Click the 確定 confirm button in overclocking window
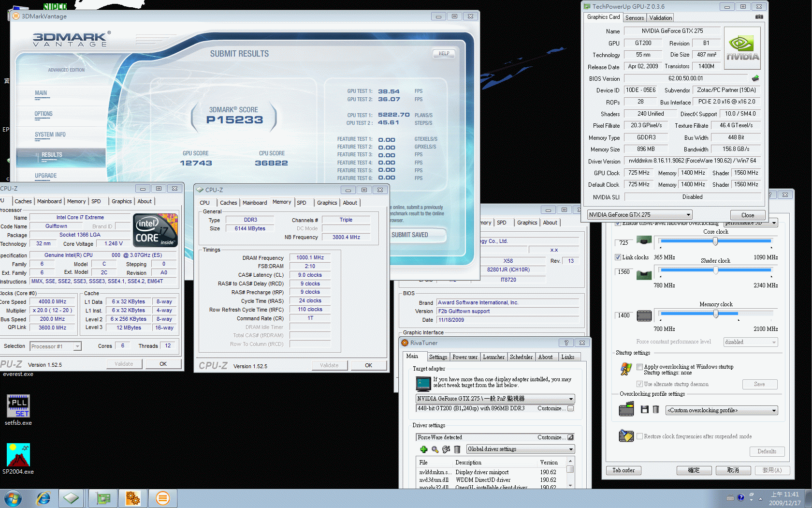 click(x=694, y=470)
